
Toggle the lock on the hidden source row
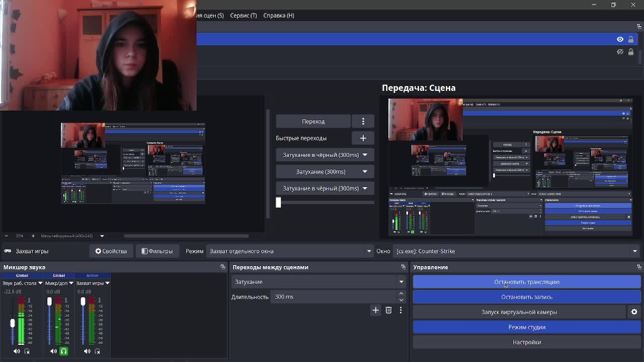[631, 52]
